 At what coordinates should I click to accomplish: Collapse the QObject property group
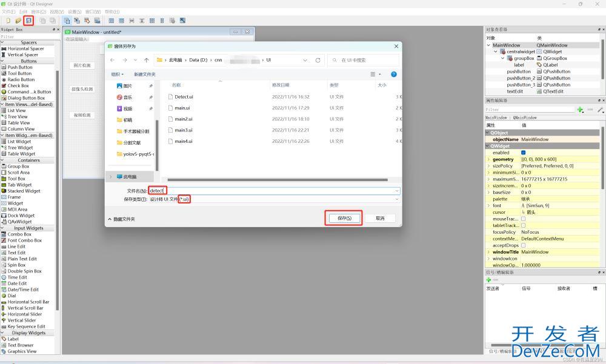pyautogui.click(x=487, y=133)
